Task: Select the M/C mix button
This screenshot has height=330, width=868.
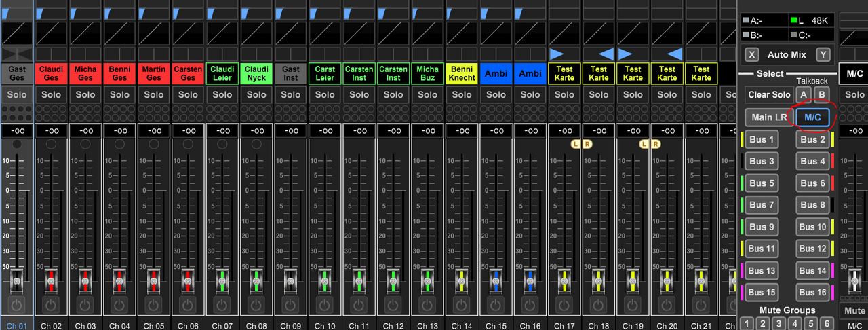Action: [x=812, y=117]
